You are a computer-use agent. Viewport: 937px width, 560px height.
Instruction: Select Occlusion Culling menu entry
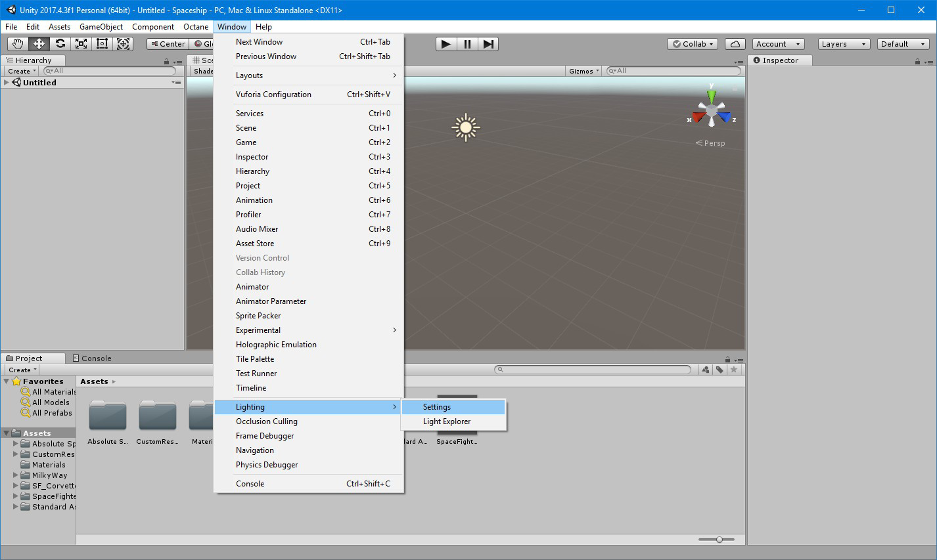pyautogui.click(x=309, y=421)
